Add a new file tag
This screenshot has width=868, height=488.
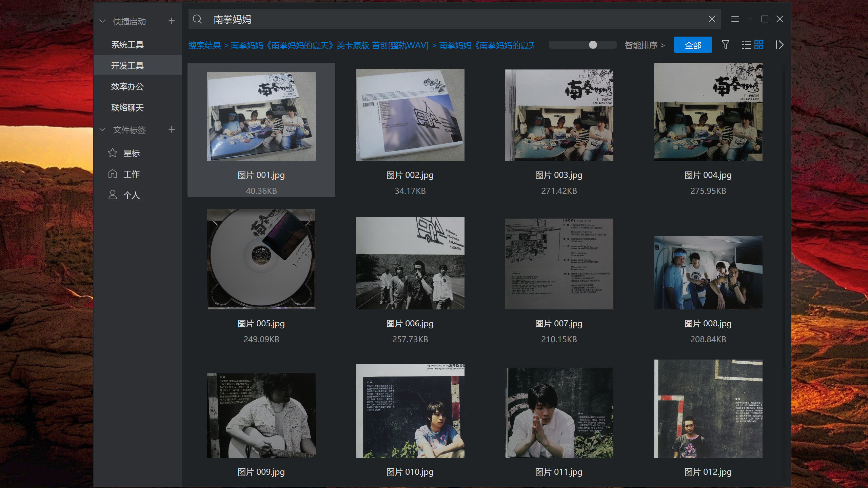(172, 129)
